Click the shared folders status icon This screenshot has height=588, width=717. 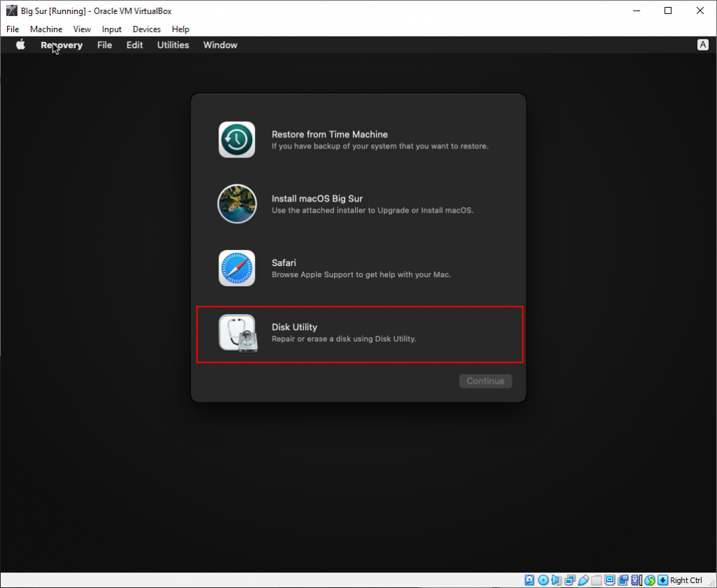point(596,580)
